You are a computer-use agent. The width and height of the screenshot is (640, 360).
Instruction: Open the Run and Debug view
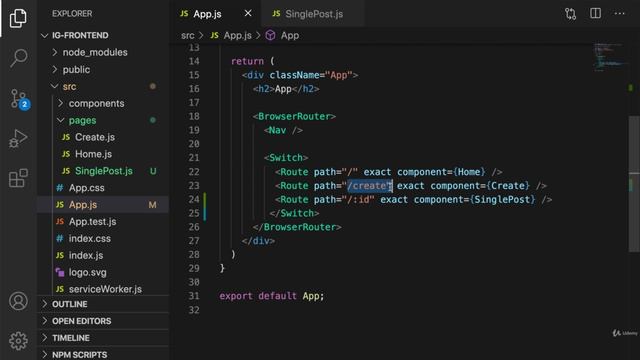[x=18, y=138]
